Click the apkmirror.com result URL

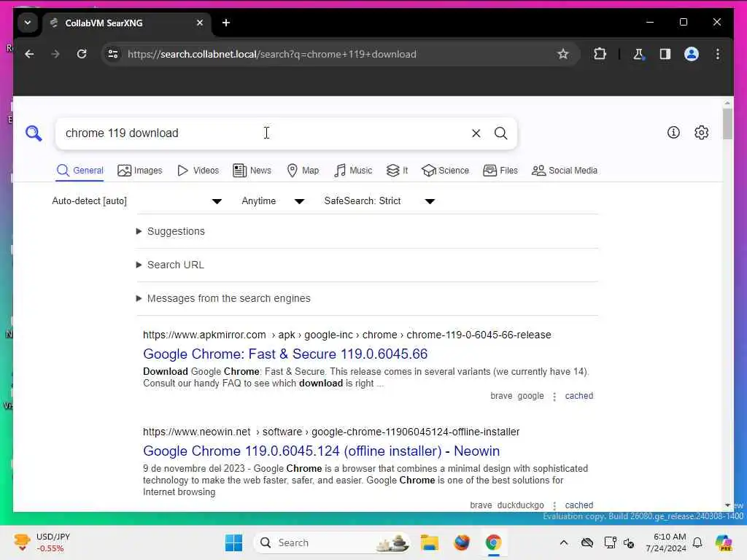(x=347, y=335)
